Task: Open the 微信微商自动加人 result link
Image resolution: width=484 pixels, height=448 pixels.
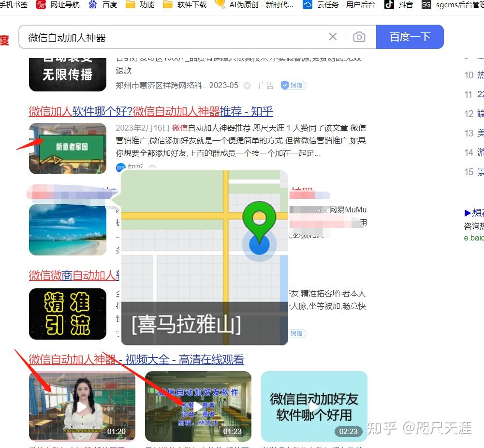Action: click(74, 275)
